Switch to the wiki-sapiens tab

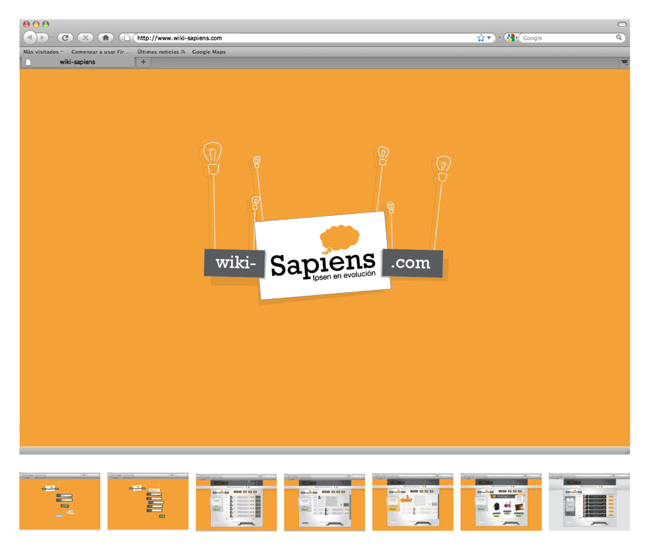tap(78, 62)
